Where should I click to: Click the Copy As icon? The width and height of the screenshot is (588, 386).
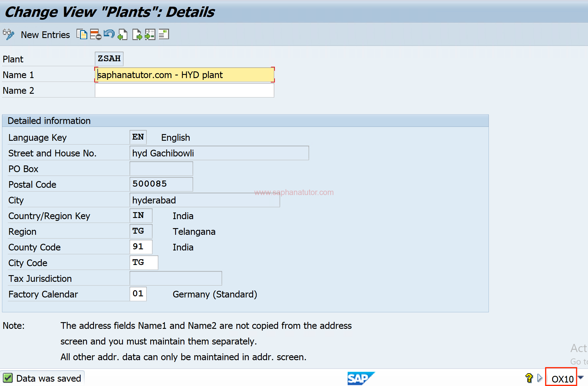pos(82,35)
